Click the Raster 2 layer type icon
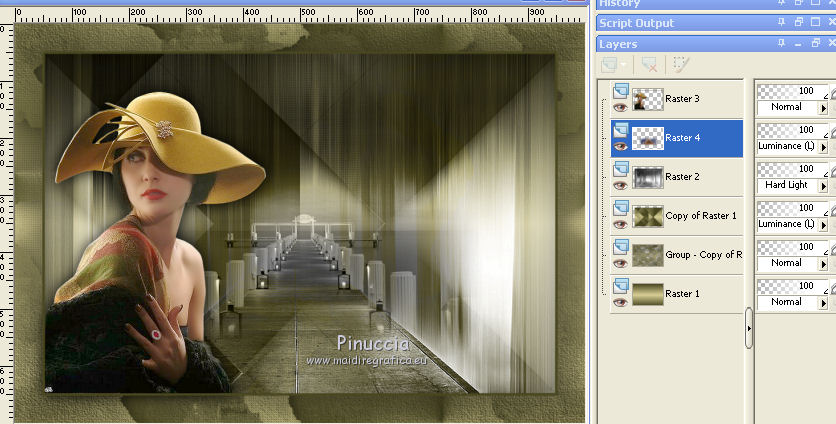Image resolution: width=836 pixels, height=424 pixels. (x=621, y=169)
